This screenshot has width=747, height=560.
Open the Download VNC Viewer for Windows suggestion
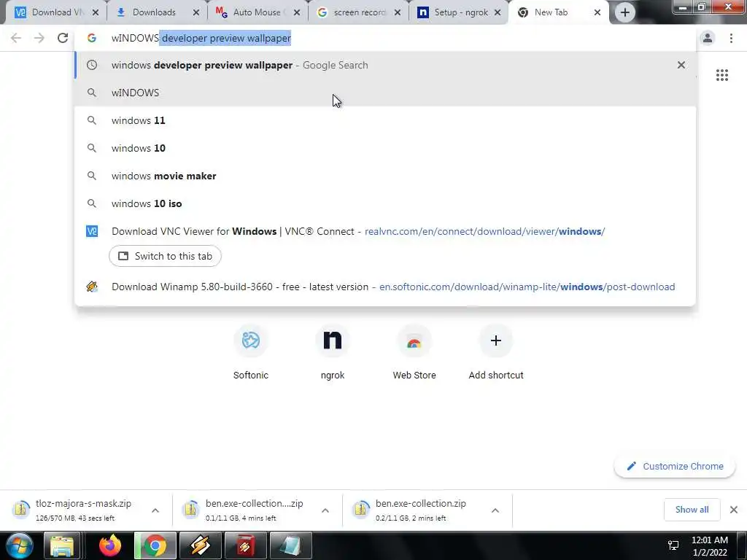click(386, 231)
